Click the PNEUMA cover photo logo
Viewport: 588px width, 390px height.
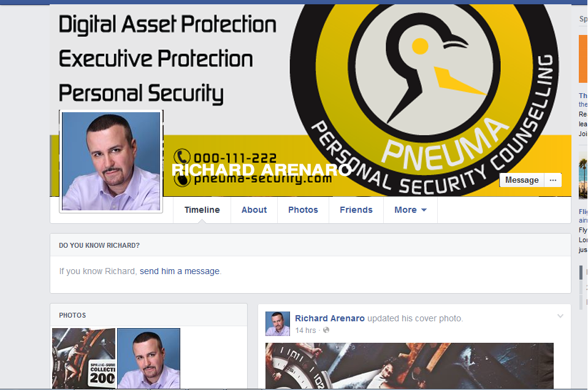point(424,100)
